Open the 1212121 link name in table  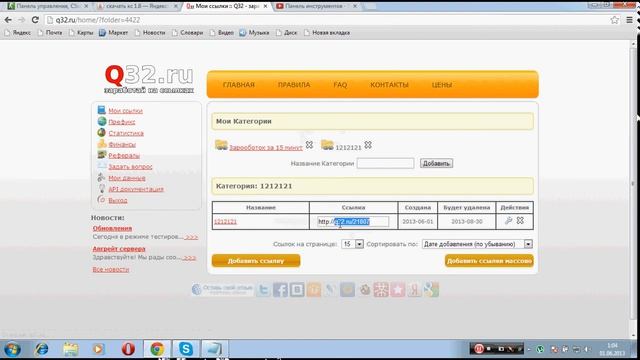pyautogui.click(x=225, y=222)
